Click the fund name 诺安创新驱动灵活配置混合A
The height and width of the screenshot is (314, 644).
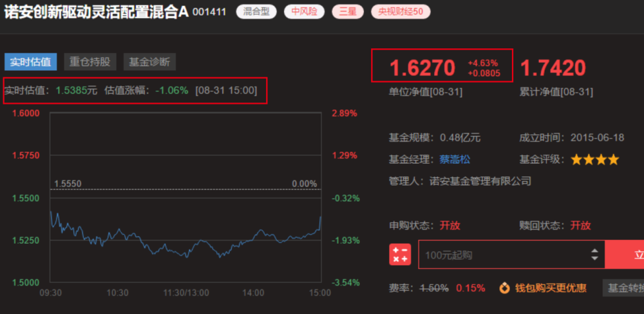tap(96, 12)
